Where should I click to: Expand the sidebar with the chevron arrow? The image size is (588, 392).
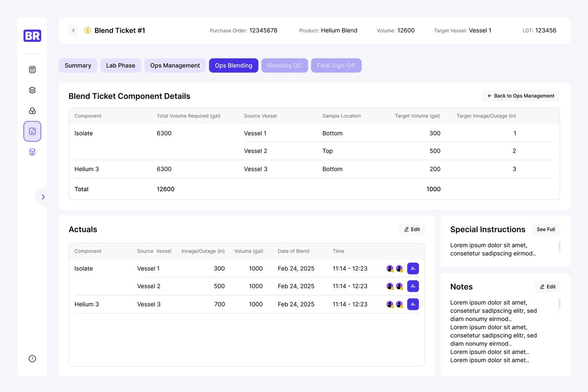coord(43,197)
